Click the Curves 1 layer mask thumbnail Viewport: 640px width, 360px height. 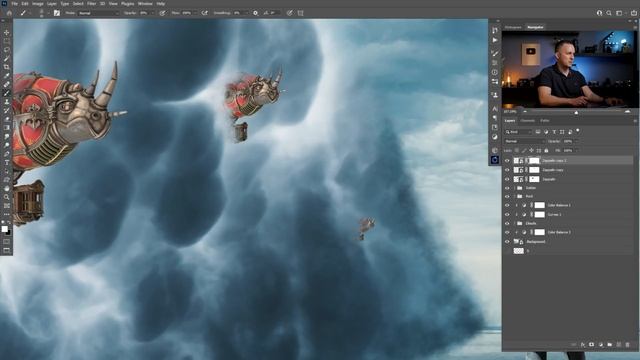[540, 215]
